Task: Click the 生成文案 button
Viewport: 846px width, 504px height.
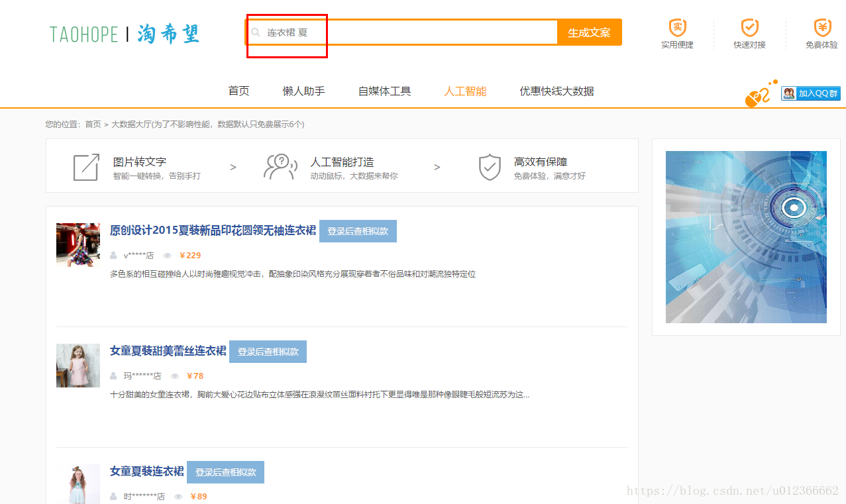Action: (x=590, y=32)
